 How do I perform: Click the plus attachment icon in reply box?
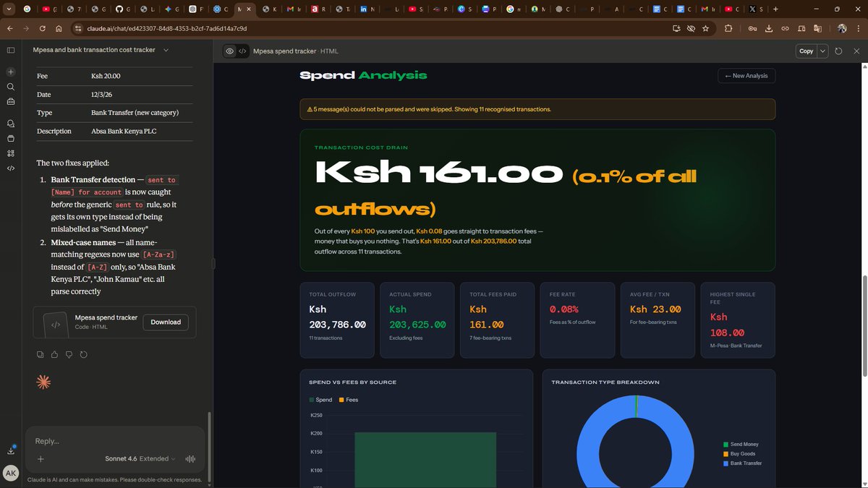point(41,458)
